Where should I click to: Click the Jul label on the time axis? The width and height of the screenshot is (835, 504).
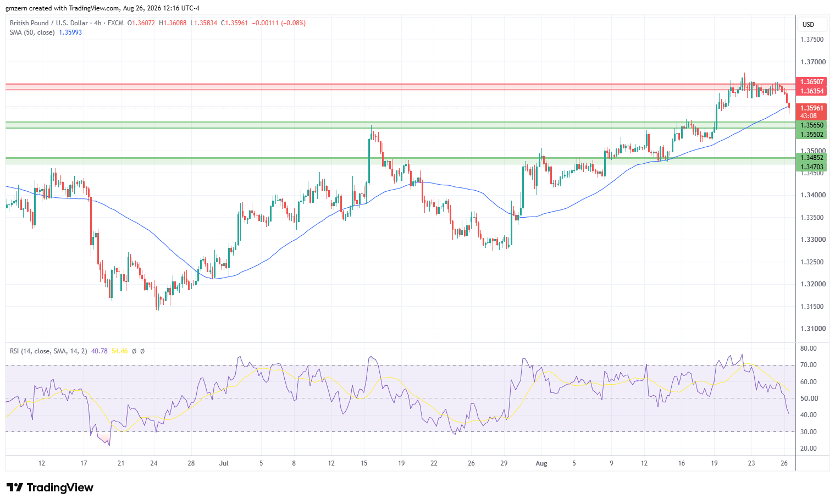click(224, 463)
